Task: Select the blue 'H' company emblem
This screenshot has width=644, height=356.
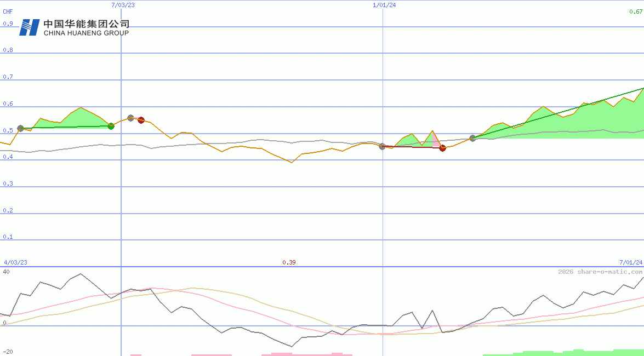Action: tap(30, 26)
